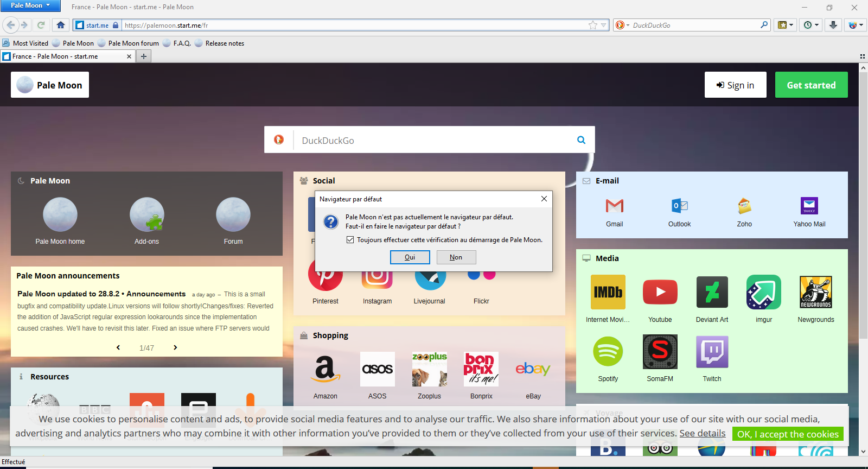Click Oui in the default browser dialog
This screenshot has height=469, width=868.
pos(410,257)
